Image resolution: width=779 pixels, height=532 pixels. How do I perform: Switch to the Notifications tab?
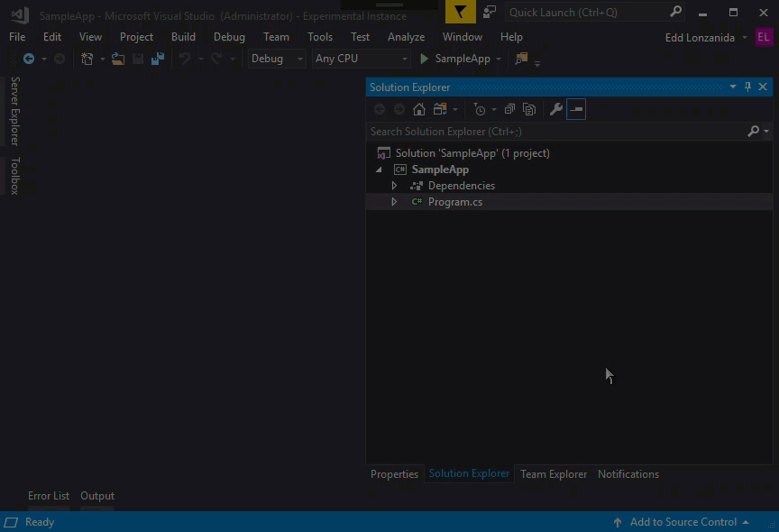(628, 474)
